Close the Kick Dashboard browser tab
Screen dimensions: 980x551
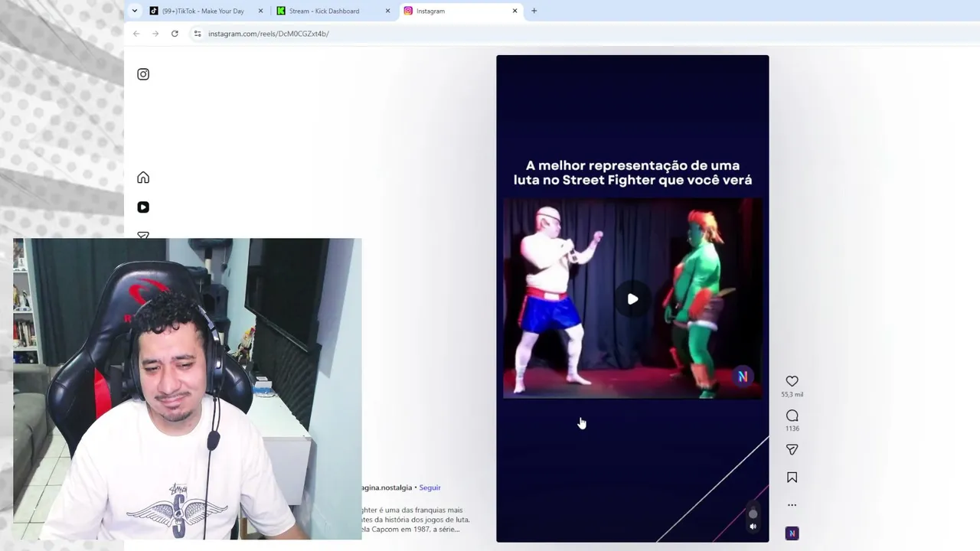coord(387,11)
